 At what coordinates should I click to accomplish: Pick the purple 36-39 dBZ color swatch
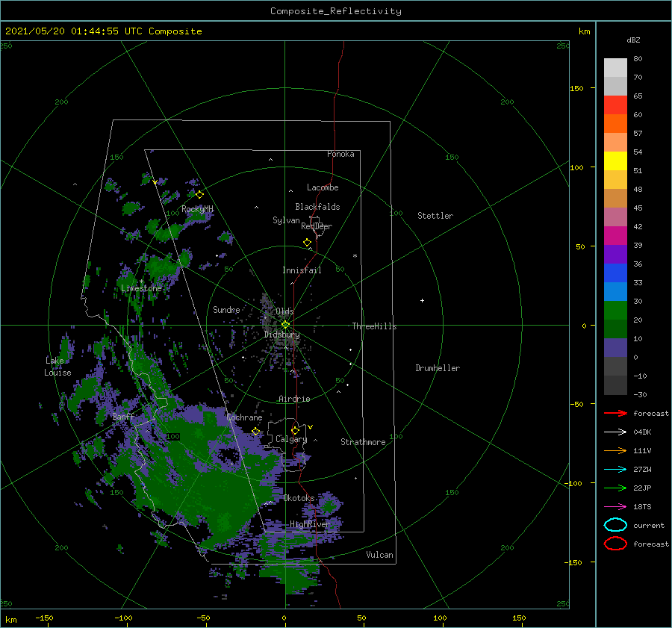615,255
